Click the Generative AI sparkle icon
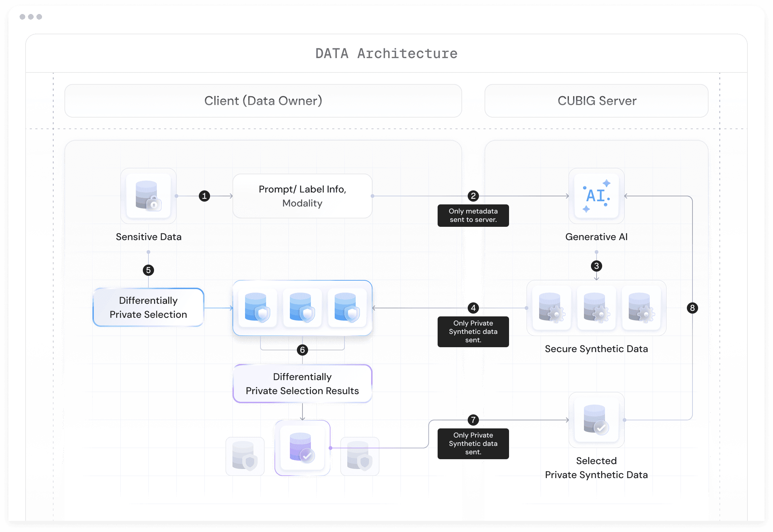The image size is (773, 532). coord(596,196)
